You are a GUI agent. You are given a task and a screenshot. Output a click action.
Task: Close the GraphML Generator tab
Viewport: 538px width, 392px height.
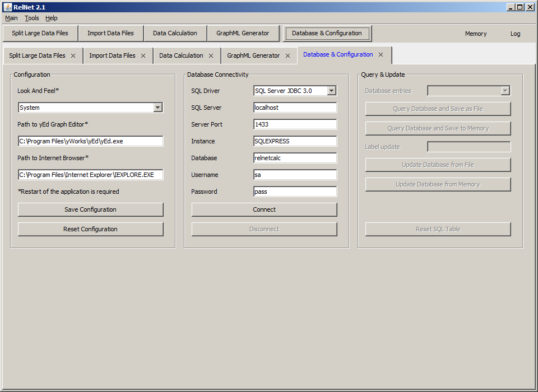(288, 55)
